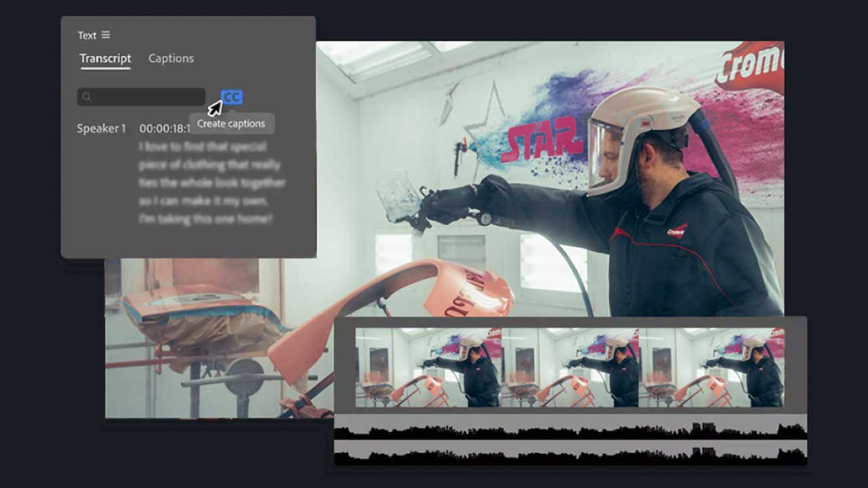Select transcript line 'piece of clothing that really'
Image resolution: width=868 pixels, height=488 pixels.
(210, 165)
